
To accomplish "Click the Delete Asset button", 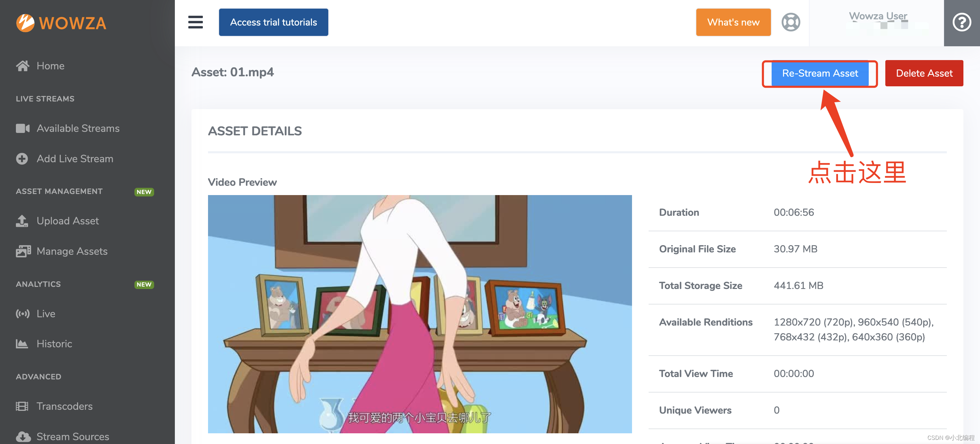I will tap(924, 73).
